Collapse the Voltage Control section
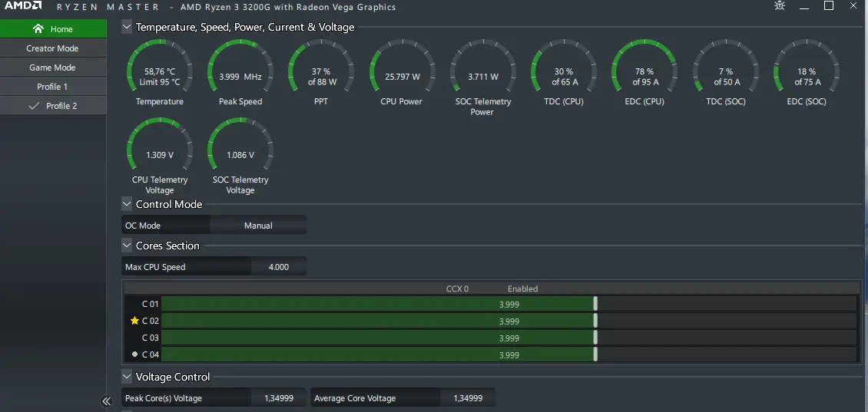 pyautogui.click(x=127, y=377)
